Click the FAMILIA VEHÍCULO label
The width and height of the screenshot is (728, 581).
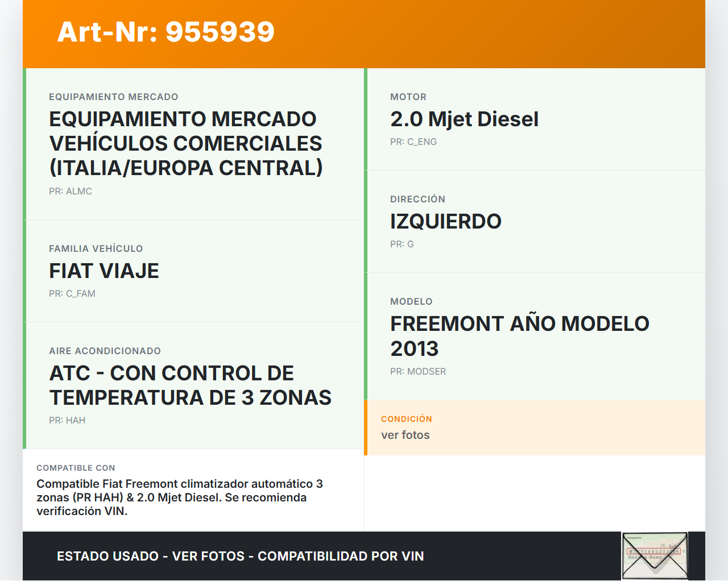[x=96, y=249]
